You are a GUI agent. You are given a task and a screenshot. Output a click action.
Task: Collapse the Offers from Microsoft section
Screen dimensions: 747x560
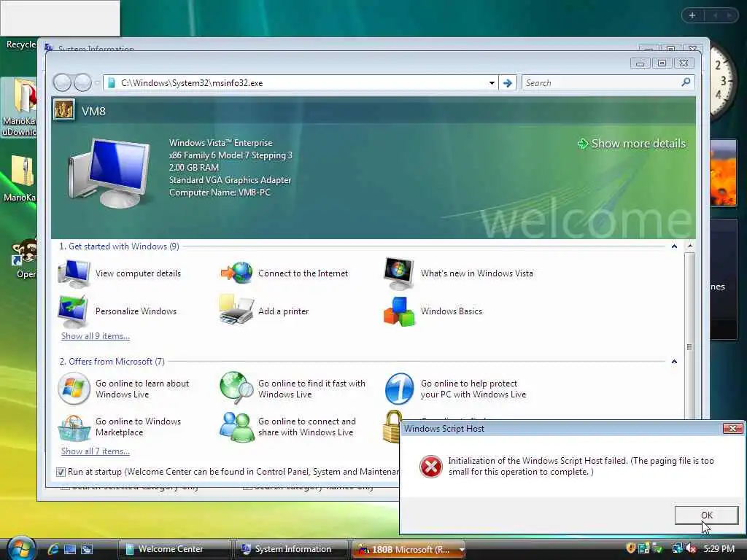click(674, 362)
